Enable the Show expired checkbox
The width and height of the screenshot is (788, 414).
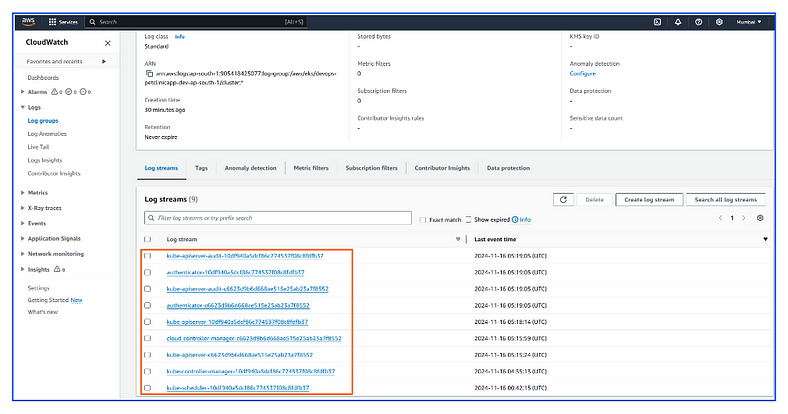tap(468, 220)
